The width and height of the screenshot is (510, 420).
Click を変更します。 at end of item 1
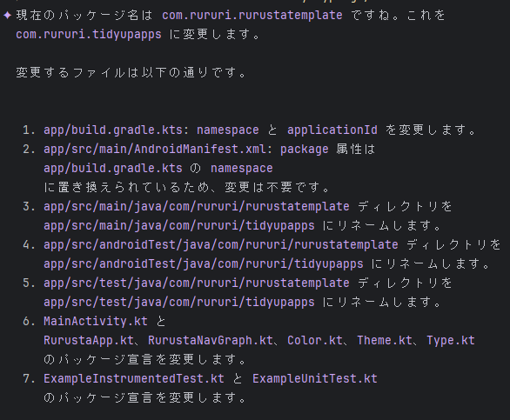click(431, 130)
